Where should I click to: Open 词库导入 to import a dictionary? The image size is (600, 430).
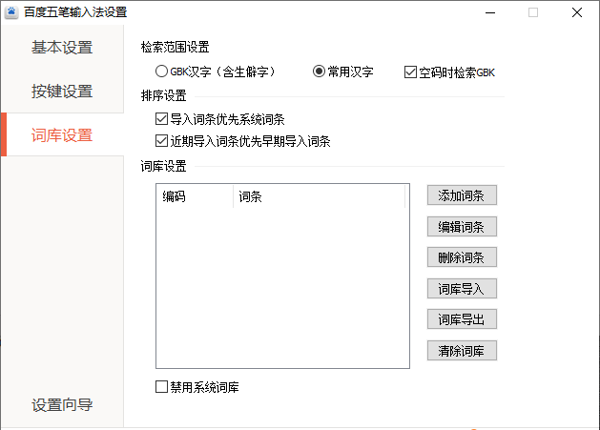tap(461, 288)
